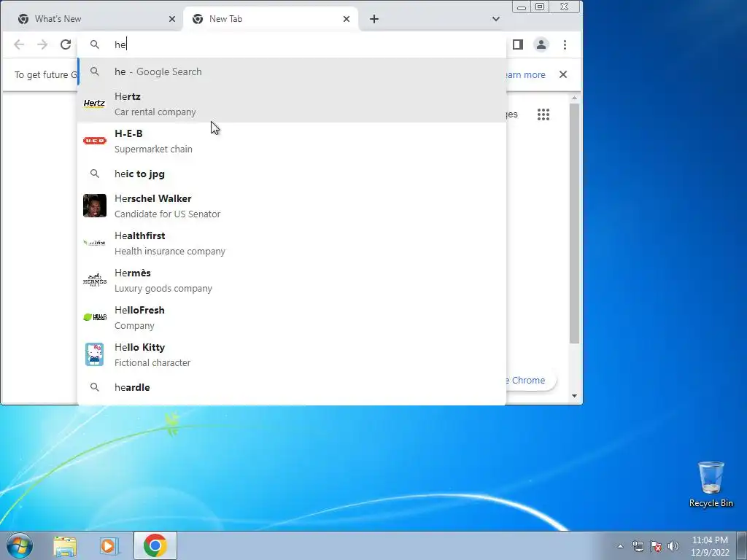747x560 pixels.
Task: Click the Hello Kitty thumbnail image
Action: click(94, 354)
